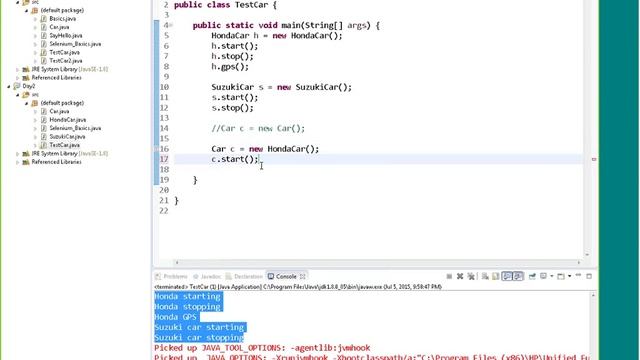640x360 pixels.
Task: Click the Terminate button in Console toolbar
Action: point(449,276)
